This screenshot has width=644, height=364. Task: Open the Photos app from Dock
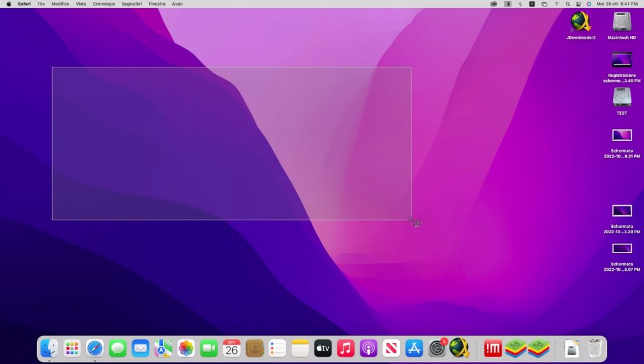[186, 348]
